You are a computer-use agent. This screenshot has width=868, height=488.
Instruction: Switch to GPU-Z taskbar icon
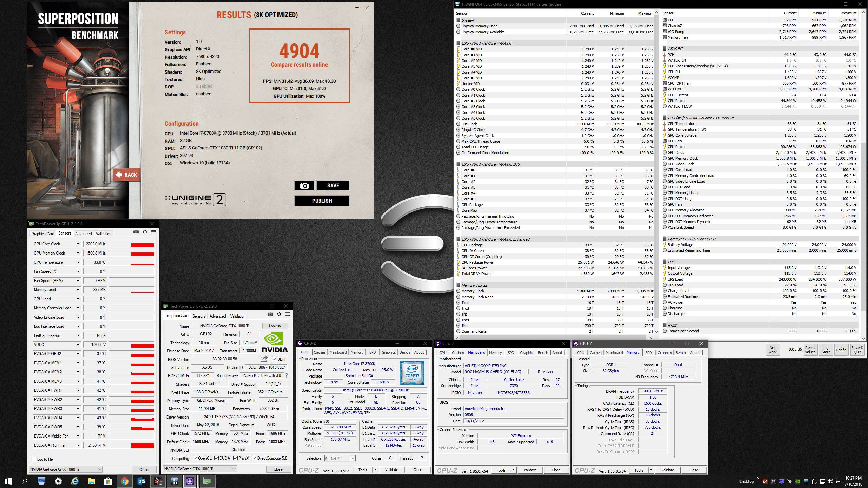[207, 481]
